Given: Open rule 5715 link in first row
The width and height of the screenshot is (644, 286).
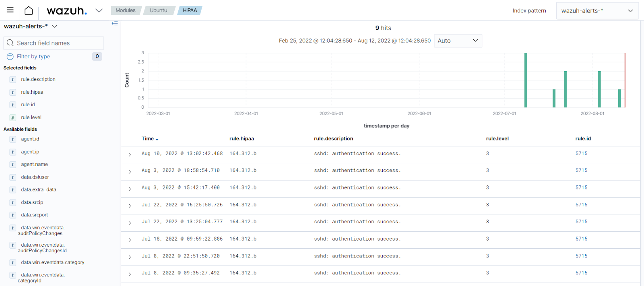Looking at the screenshot, I should coord(581,154).
